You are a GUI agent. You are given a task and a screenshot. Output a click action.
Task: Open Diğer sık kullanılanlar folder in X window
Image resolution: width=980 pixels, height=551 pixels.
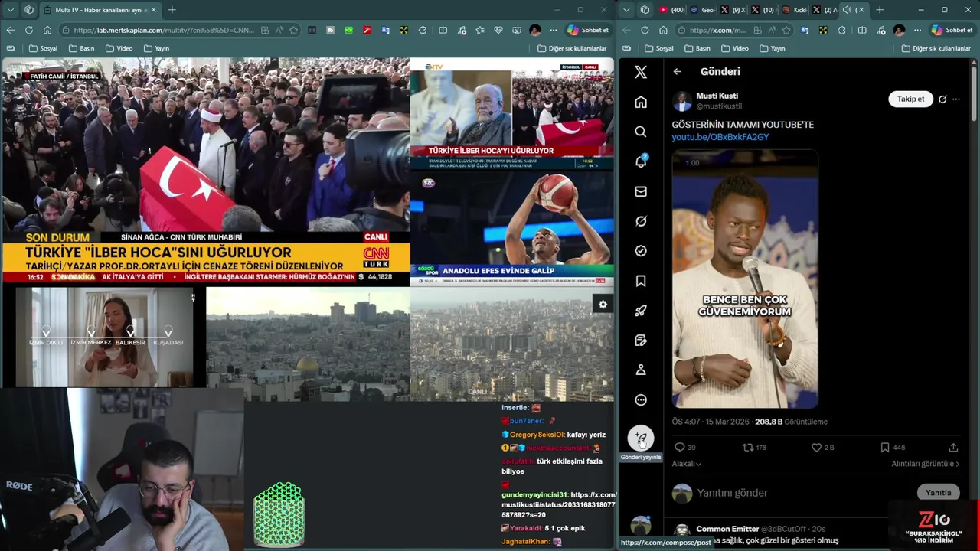pyautogui.click(x=936, y=48)
